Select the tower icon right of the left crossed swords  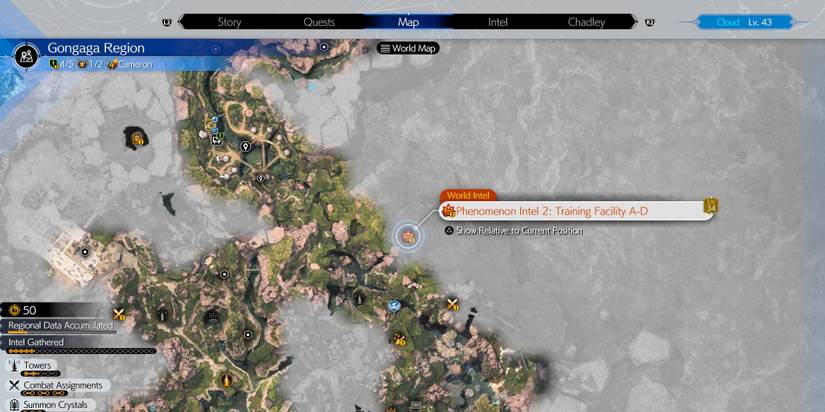click(162, 315)
